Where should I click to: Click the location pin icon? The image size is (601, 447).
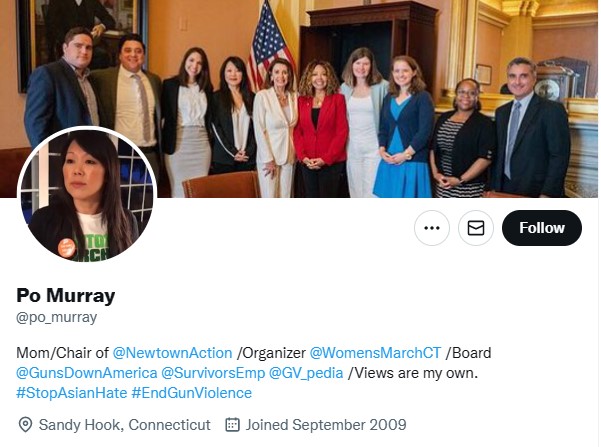click(25, 425)
